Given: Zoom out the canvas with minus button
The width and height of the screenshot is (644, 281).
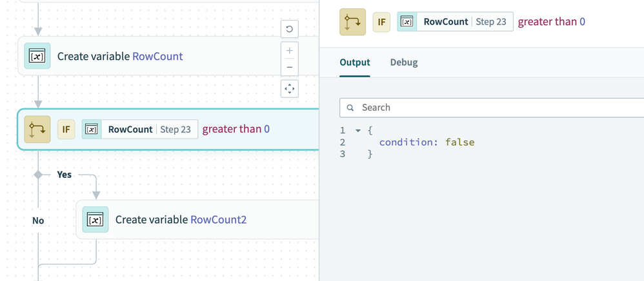Looking at the screenshot, I should coord(290,67).
